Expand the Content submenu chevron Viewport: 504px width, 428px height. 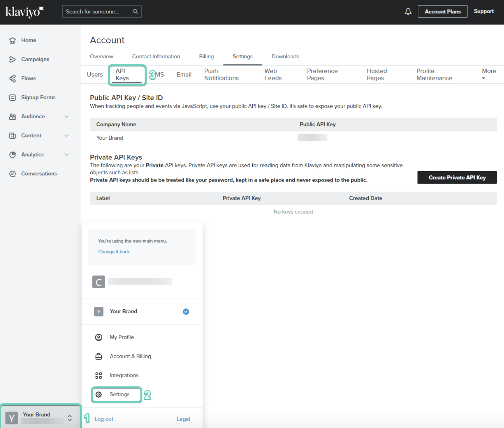66,136
